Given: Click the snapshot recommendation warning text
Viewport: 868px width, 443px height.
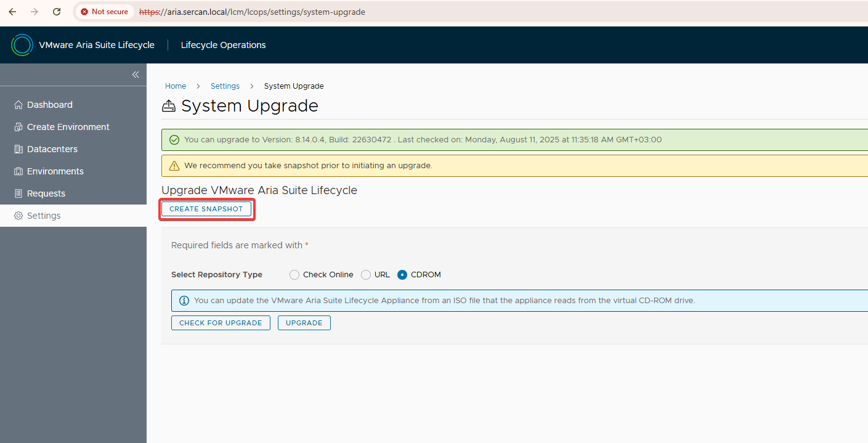Looking at the screenshot, I should coord(309,166).
